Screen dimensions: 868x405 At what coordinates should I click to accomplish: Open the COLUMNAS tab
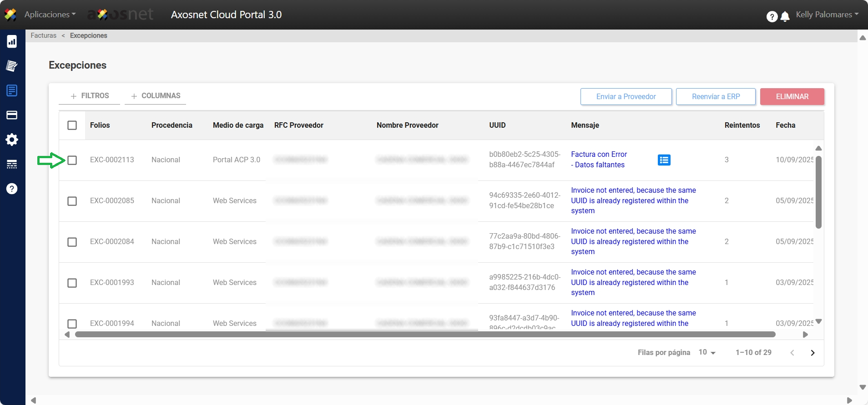coord(156,96)
